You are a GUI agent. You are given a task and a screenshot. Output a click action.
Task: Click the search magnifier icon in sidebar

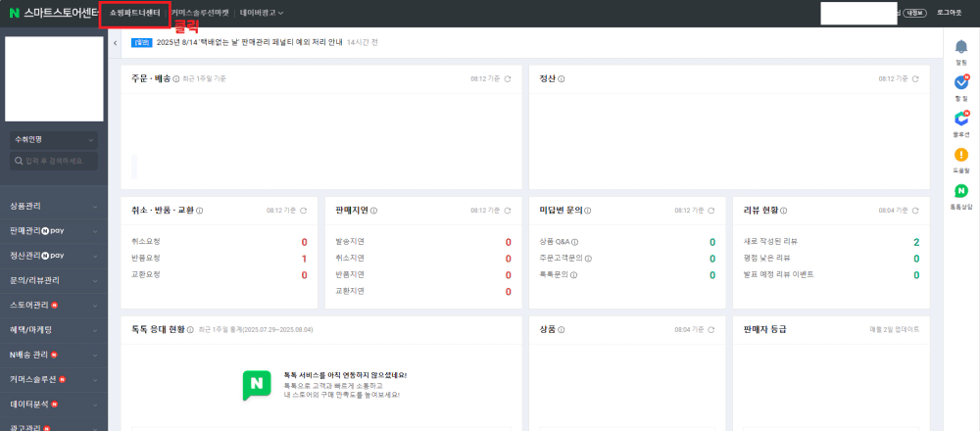pyautogui.click(x=19, y=162)
